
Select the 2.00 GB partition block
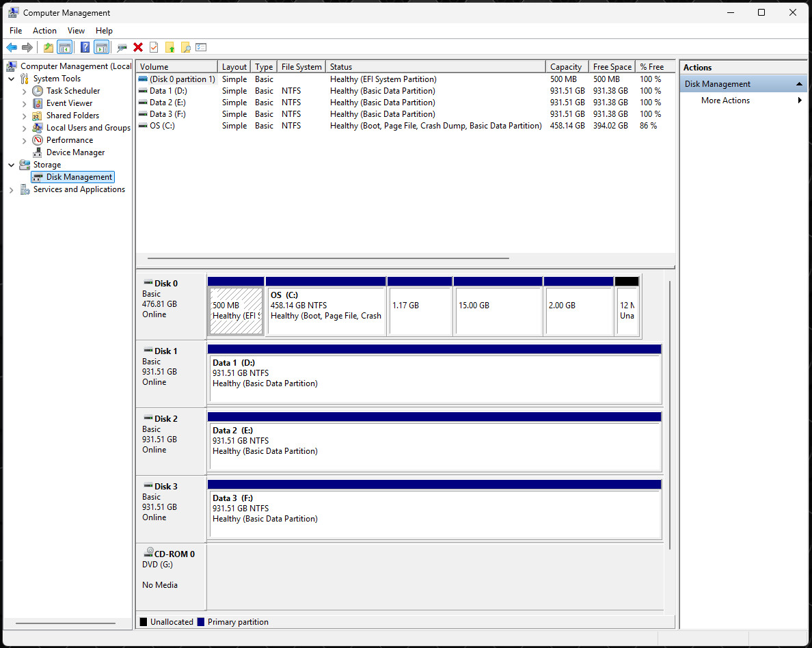point(579,307)
